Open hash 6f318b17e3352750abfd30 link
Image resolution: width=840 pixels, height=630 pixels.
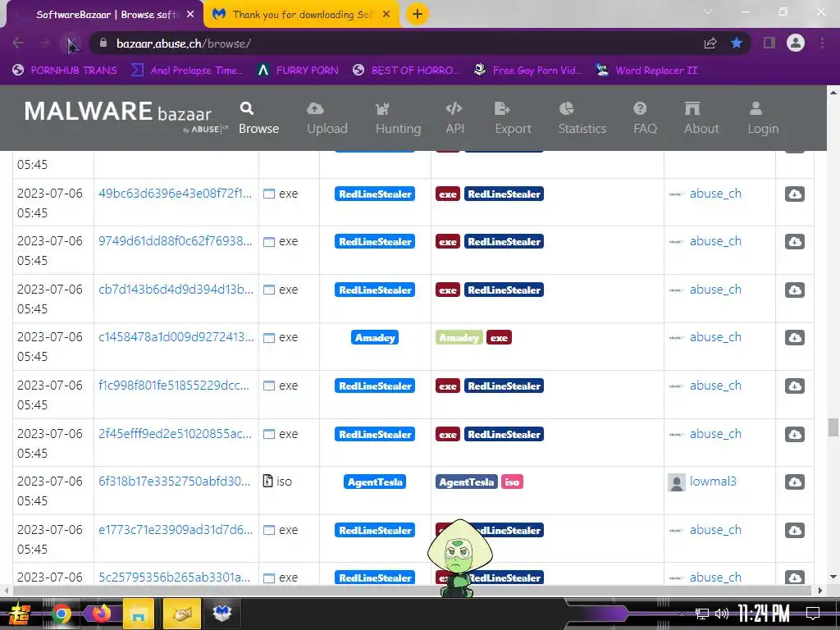tap(175, 481)
